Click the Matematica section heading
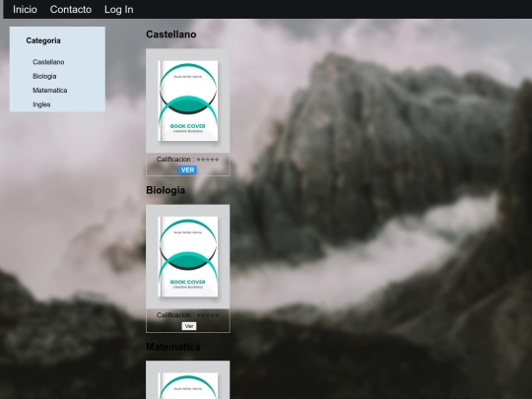This screenshot has width=532, height=399. tap(173, 347)
